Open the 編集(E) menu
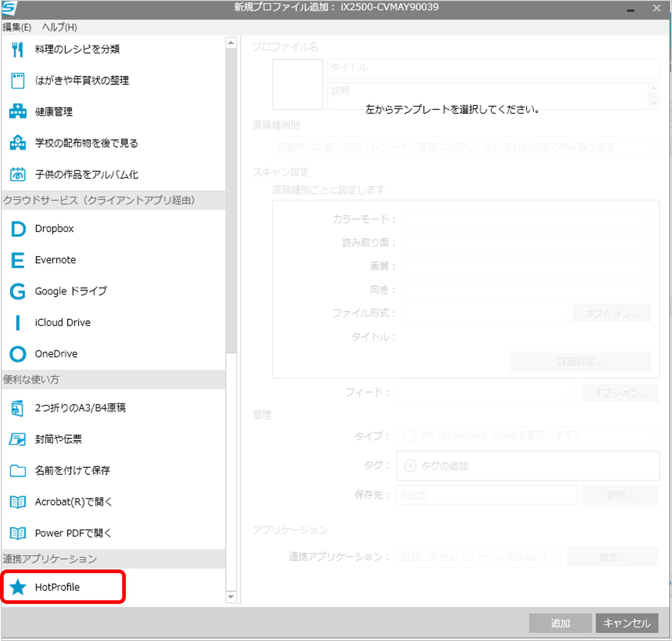 [17, 27]
